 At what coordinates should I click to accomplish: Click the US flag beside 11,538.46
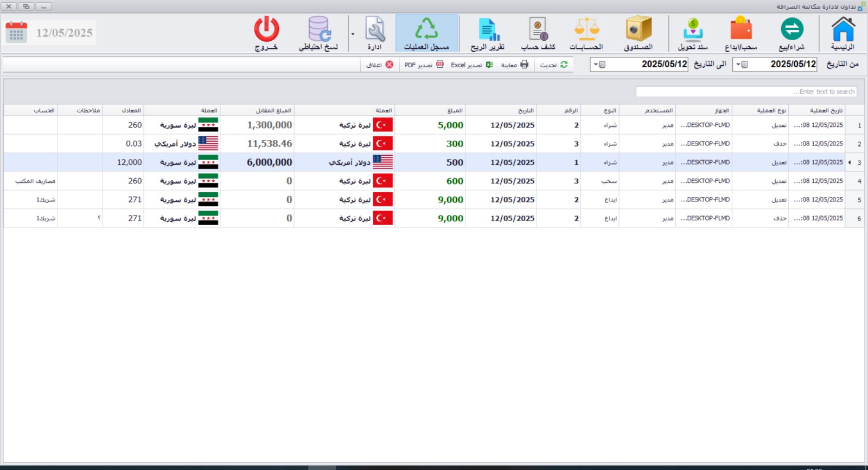pos(208,143)
